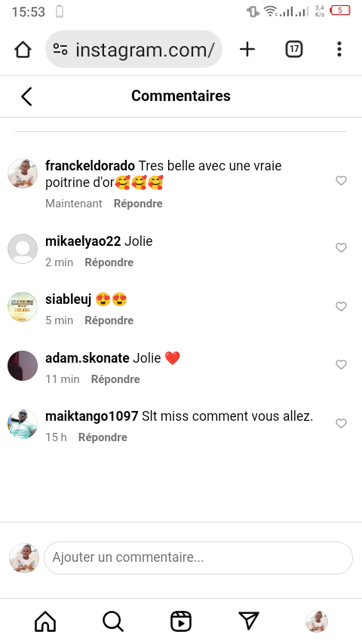Like maiktango1097's comment

(341, 423)
